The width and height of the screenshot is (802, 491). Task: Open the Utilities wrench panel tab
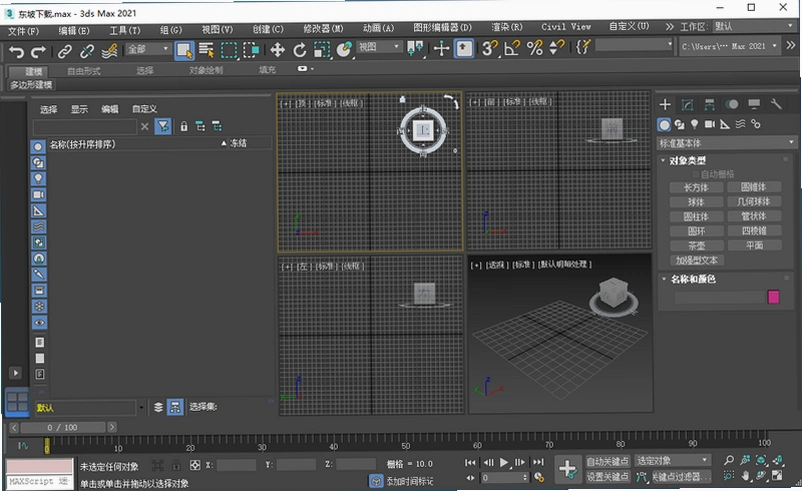776,104
